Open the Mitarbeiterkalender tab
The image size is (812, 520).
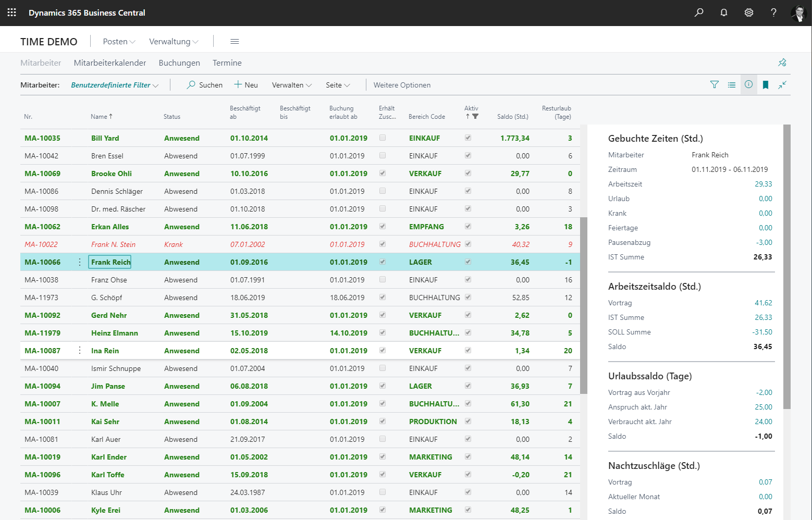[110, 63]
